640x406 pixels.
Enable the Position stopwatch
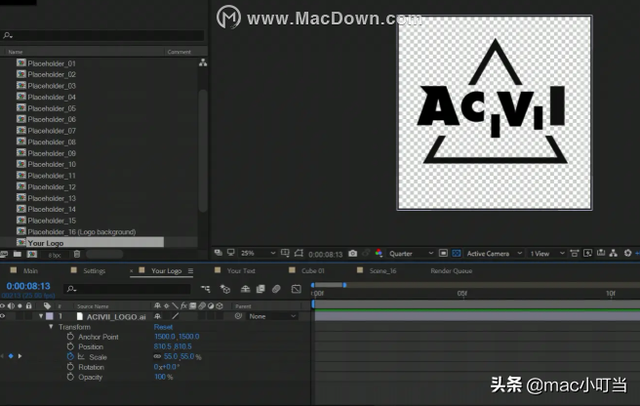(70, 346)
